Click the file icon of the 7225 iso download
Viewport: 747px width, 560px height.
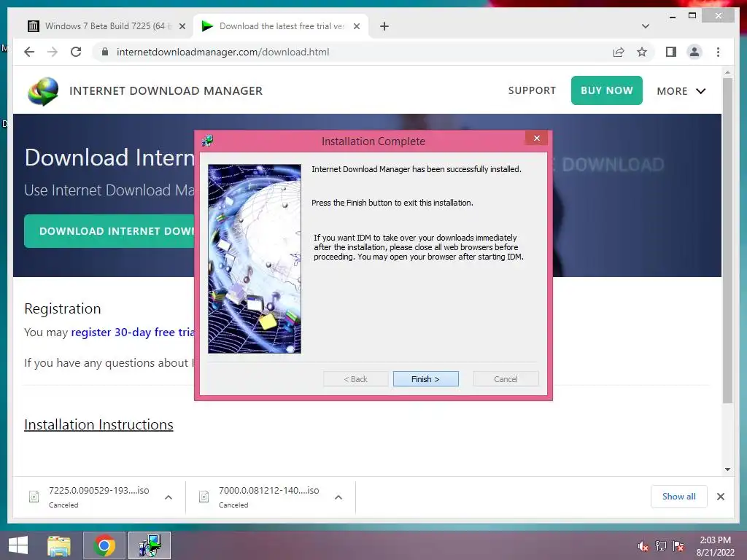34,497
